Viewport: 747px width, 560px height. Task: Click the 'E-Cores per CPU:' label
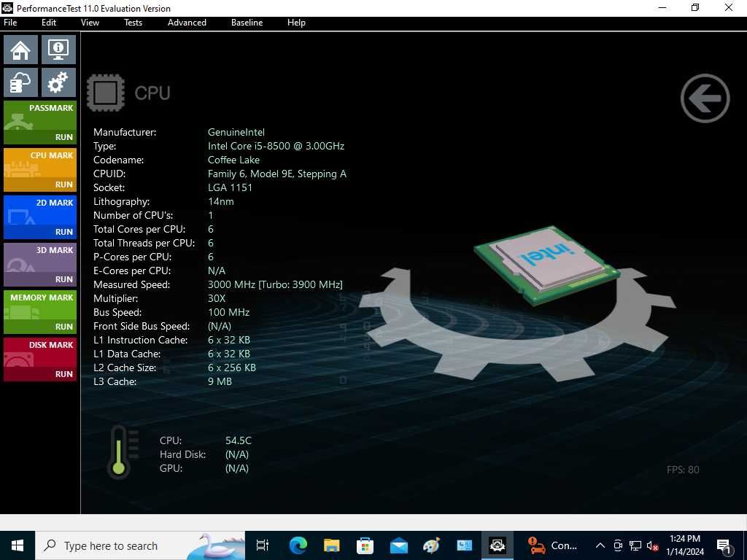pos(132,271)
